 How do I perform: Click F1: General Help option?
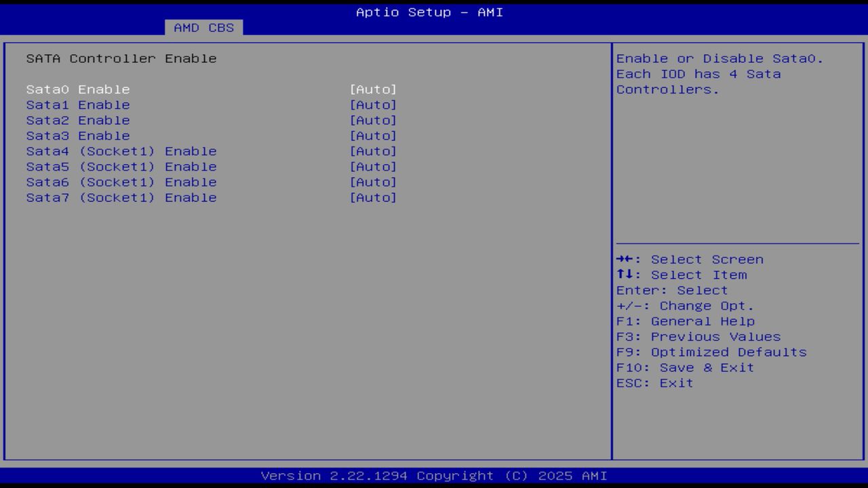[x=686, y=321]
